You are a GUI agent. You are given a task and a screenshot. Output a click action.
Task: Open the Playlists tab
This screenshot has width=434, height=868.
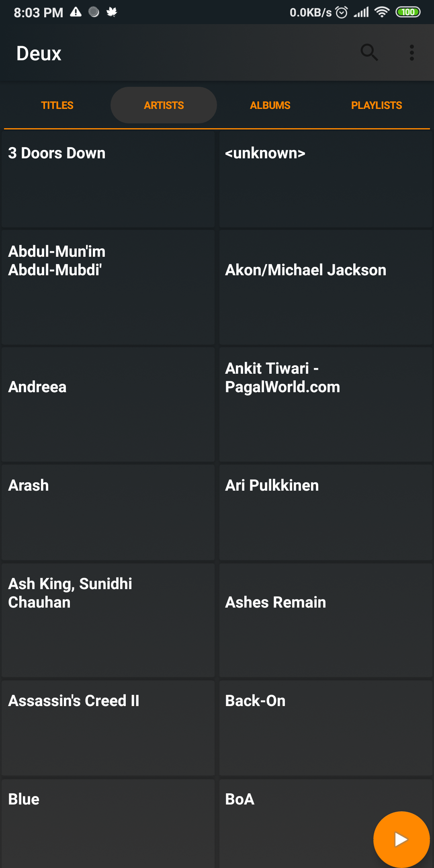coord(377,105)
